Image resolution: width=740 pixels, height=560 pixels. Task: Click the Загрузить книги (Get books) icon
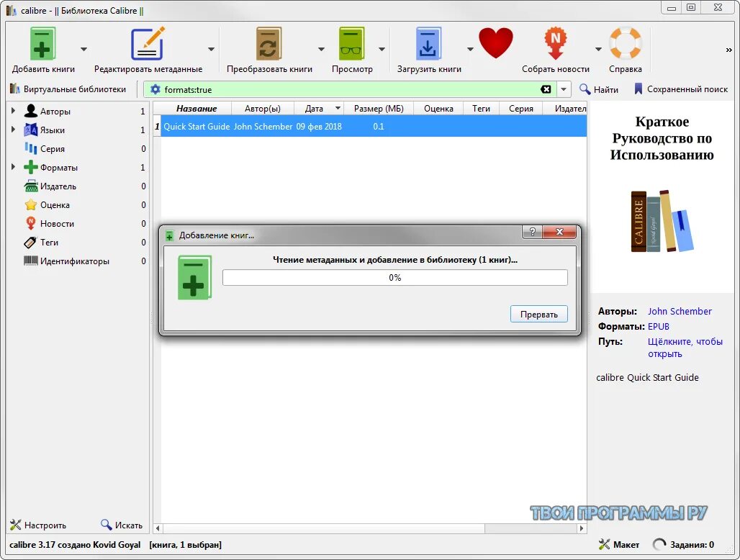point(428,43)
